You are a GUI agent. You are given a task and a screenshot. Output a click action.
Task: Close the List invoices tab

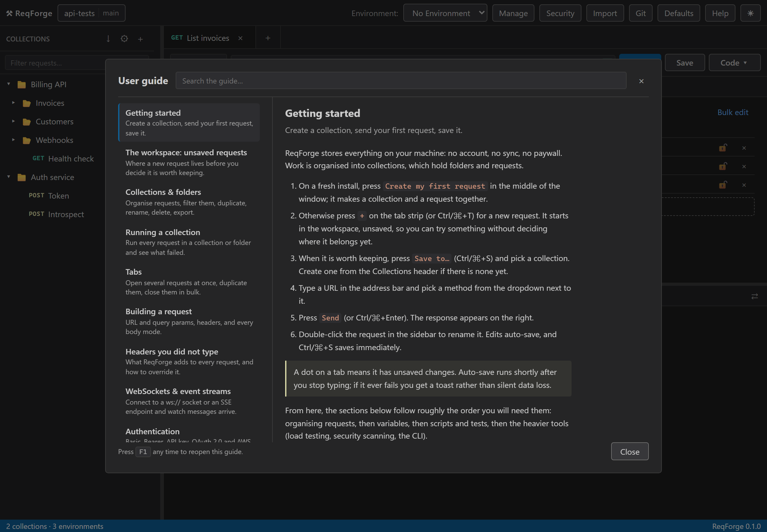point(240,38)
